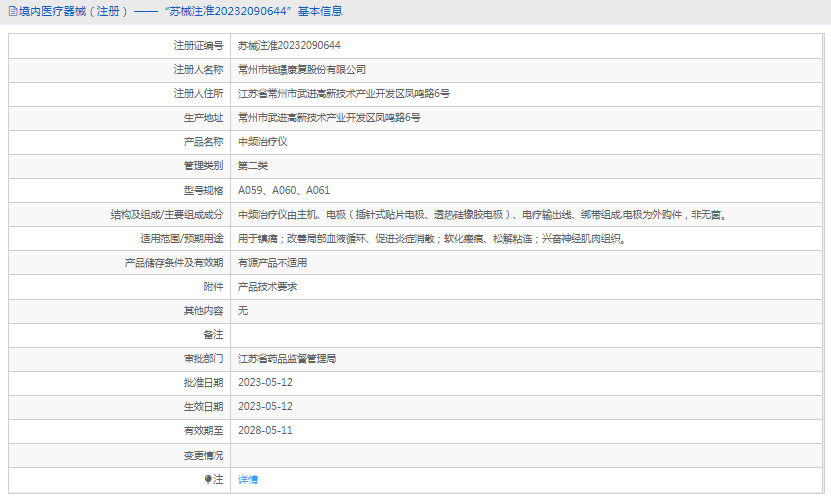This screenshot has width=831, height=499.
Task: Click the page title 境内医疗器械（注册）
Action: [x=74, y=11]
